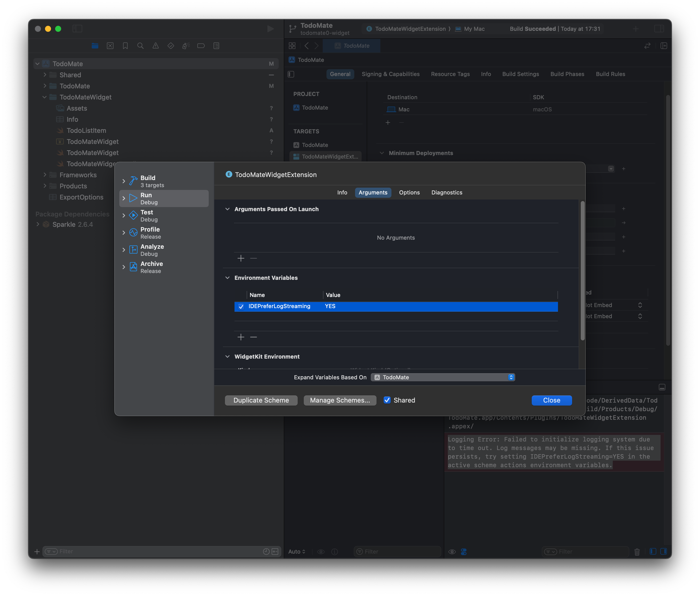Add an editor on the right
Image resolution: width=700 pixels, height=596 pixels.
coord(664,46)
